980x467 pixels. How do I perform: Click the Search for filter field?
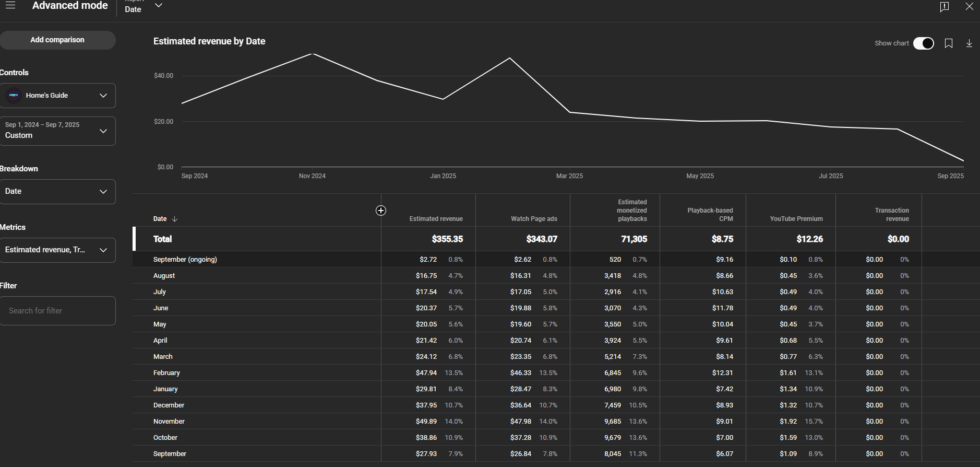pyautogui.click(x=57, y=311)
